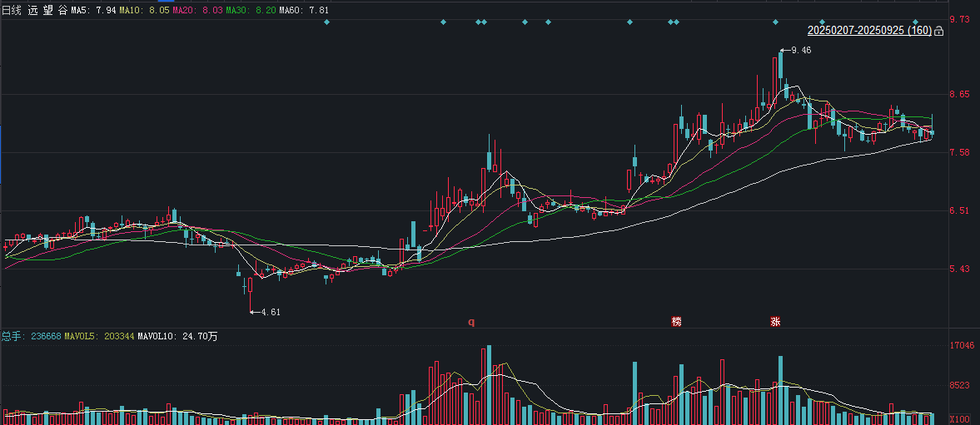
Task: Select the white MA5: 7.94 indicator label
Action: 92,11
